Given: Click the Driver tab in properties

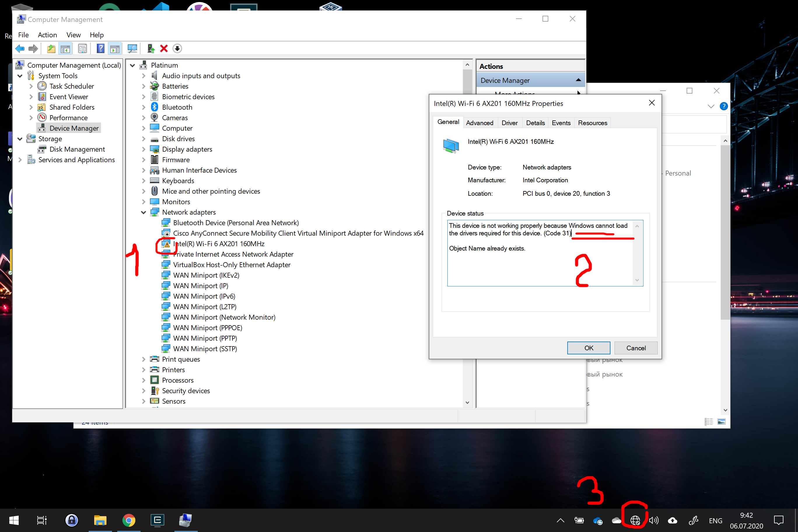Looking at the screenshot, I should coord(509,123).
